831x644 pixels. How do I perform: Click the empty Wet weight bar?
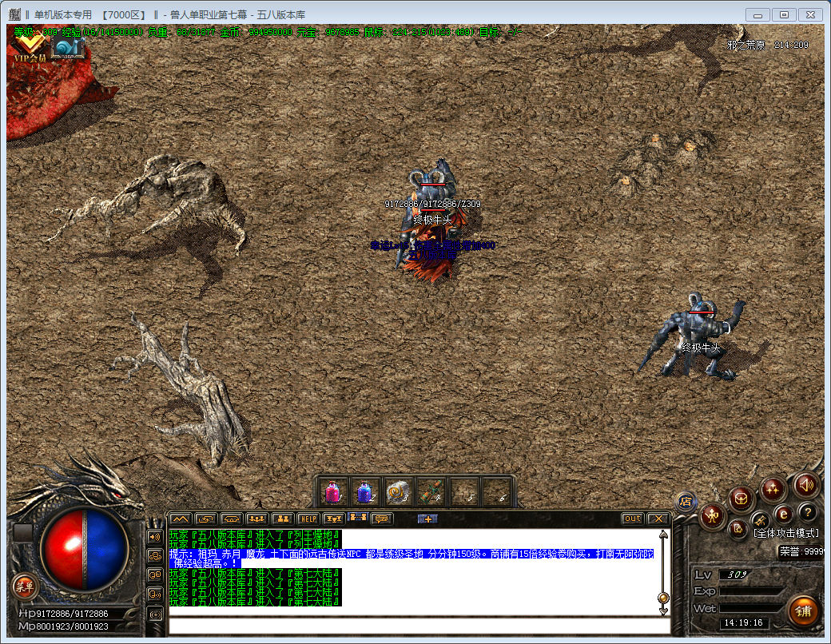pos(752,609)
